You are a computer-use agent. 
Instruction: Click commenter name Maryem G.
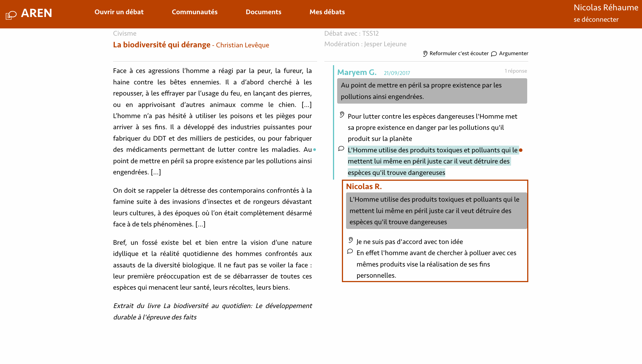click(x=357, y=72)
